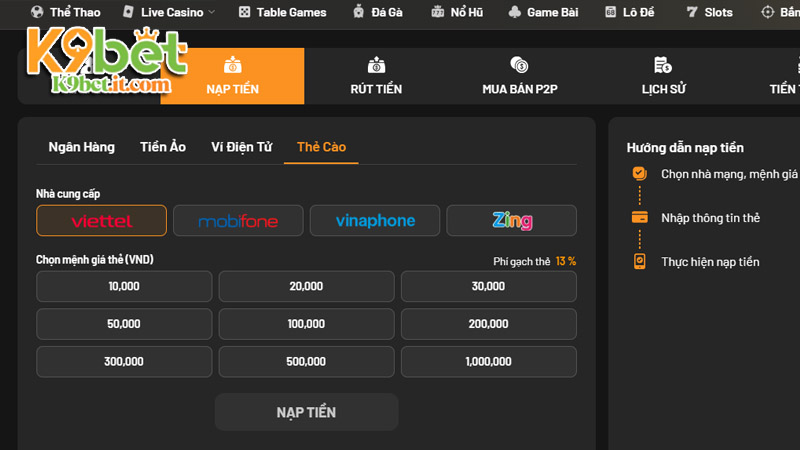Open the Nổ Hũ menu
Viewport: 800px width, 450px height.
457,12
